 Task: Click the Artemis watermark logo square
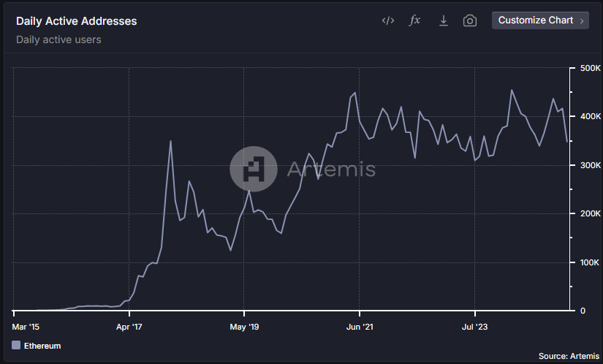(x=253, y=170)
